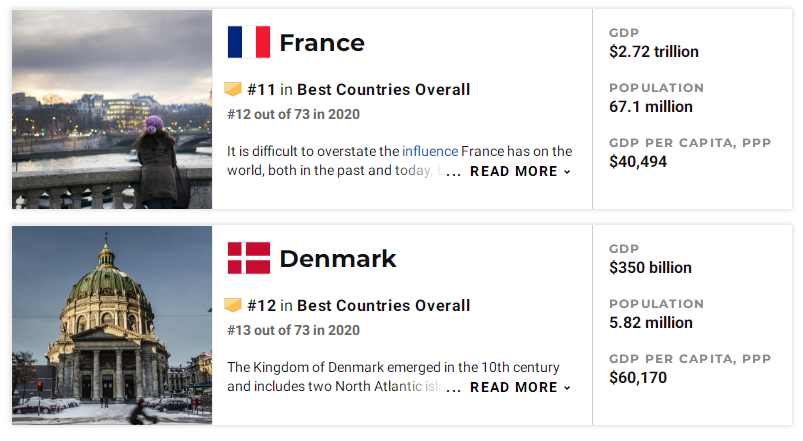Open the France country title
The image size is (803, 441).
coord(322,43)
